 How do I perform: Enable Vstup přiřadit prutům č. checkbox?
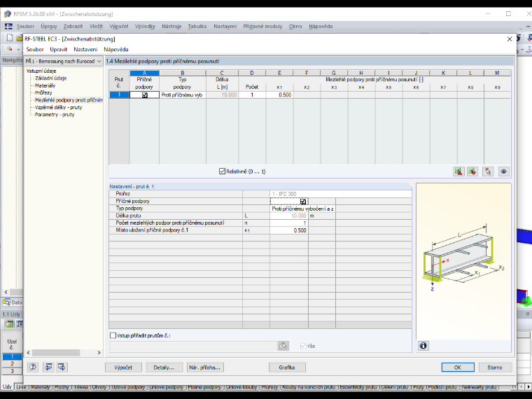(x=113, y=335)
